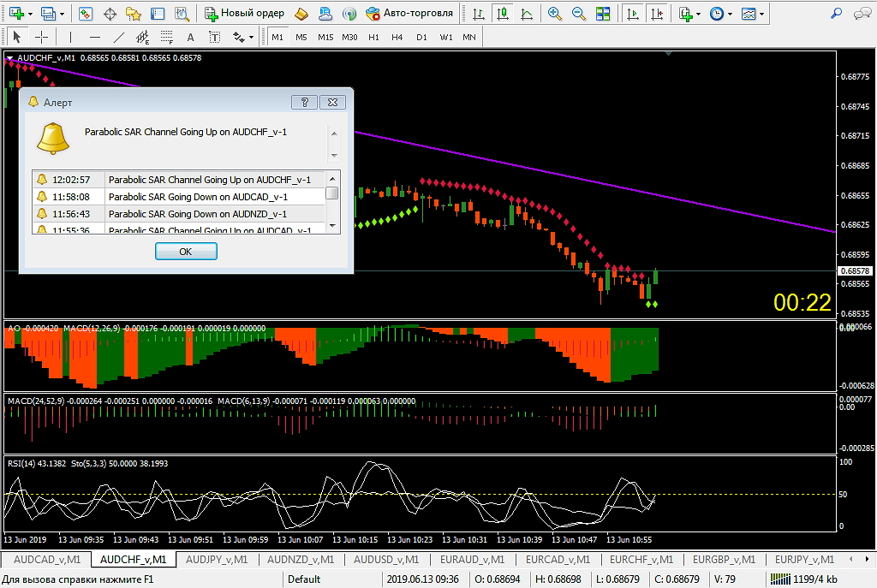Open the Market Watch window icon

pyautogui.click(x=86, y=14)
